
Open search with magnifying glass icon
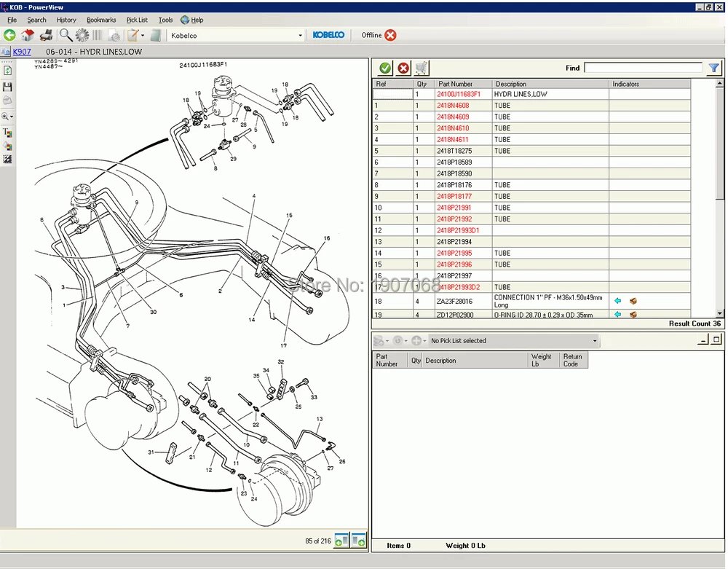66,35
